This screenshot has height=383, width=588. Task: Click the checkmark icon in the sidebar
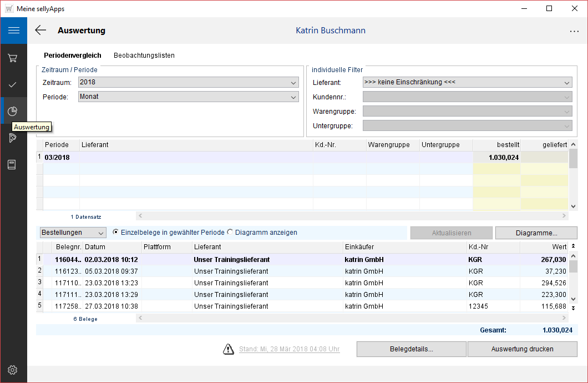coord(13,84)
